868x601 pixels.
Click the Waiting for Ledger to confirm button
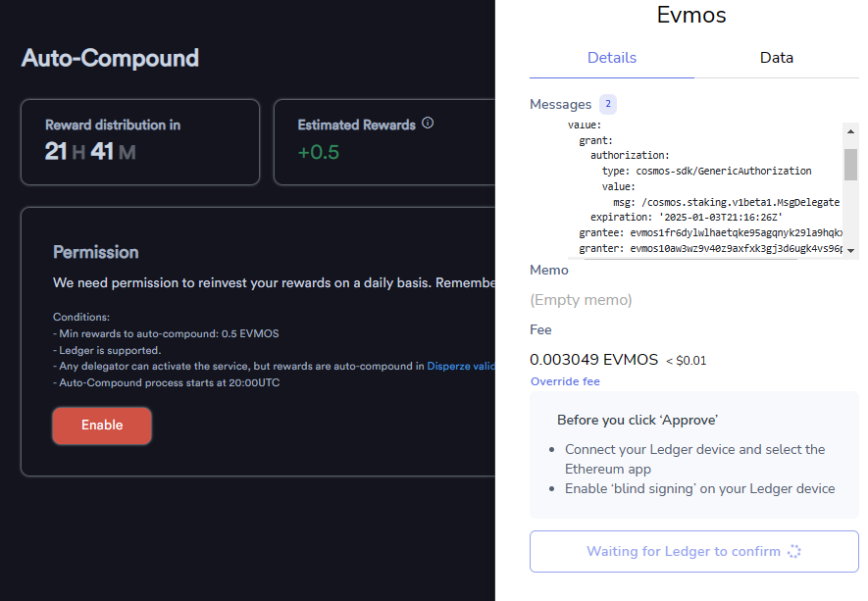coord(693,551)
